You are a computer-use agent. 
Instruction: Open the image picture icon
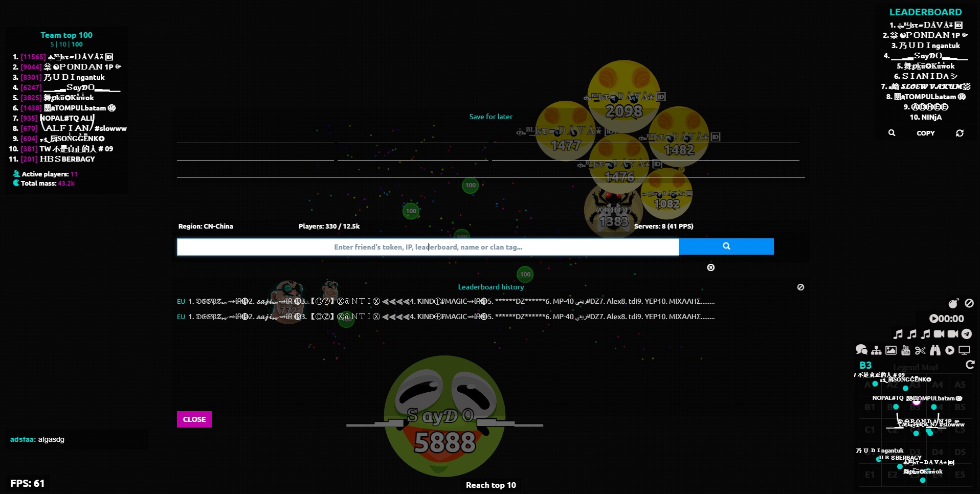(x=891, y=350)
